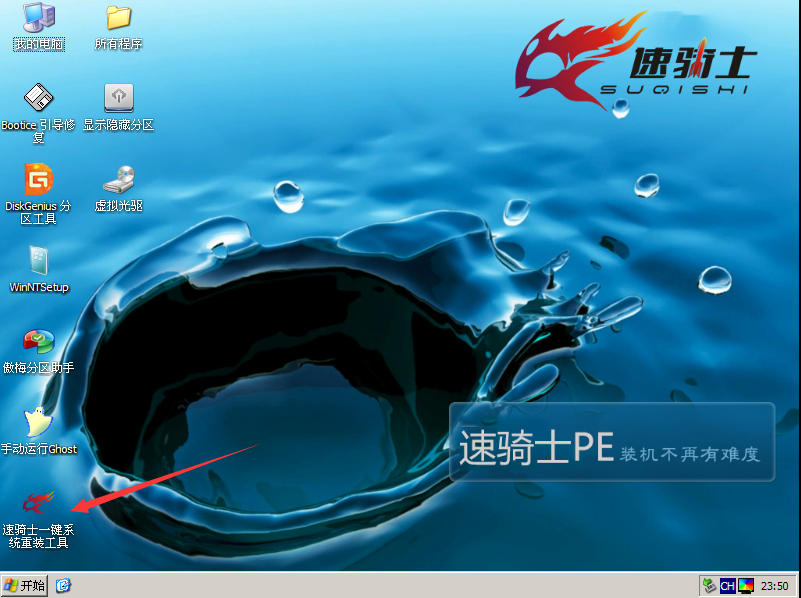The width and height of the screenshot is (801, 598).
Task: Click the 手动运行Ghost ghost icon
Action: tap(38, 432)
